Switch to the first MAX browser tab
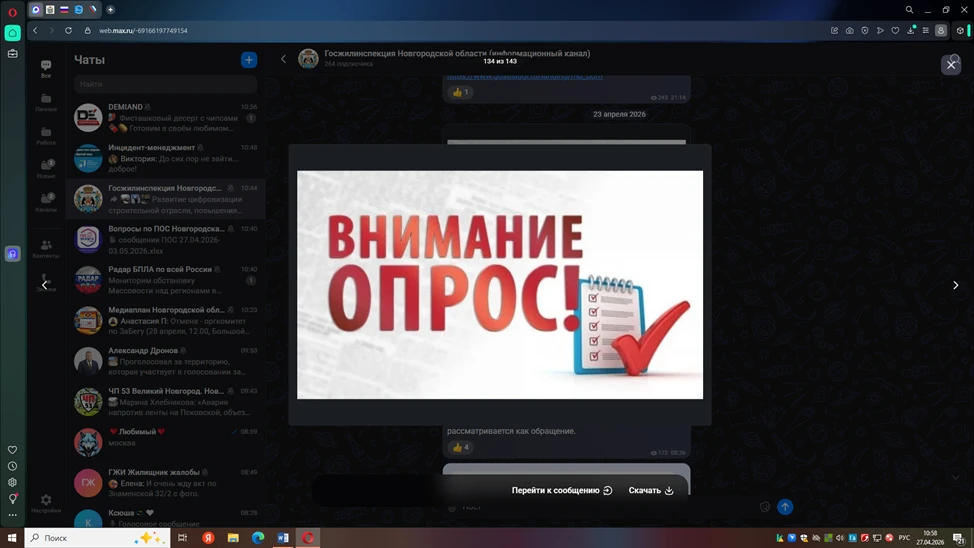The image size is (974, 548). 36,9
